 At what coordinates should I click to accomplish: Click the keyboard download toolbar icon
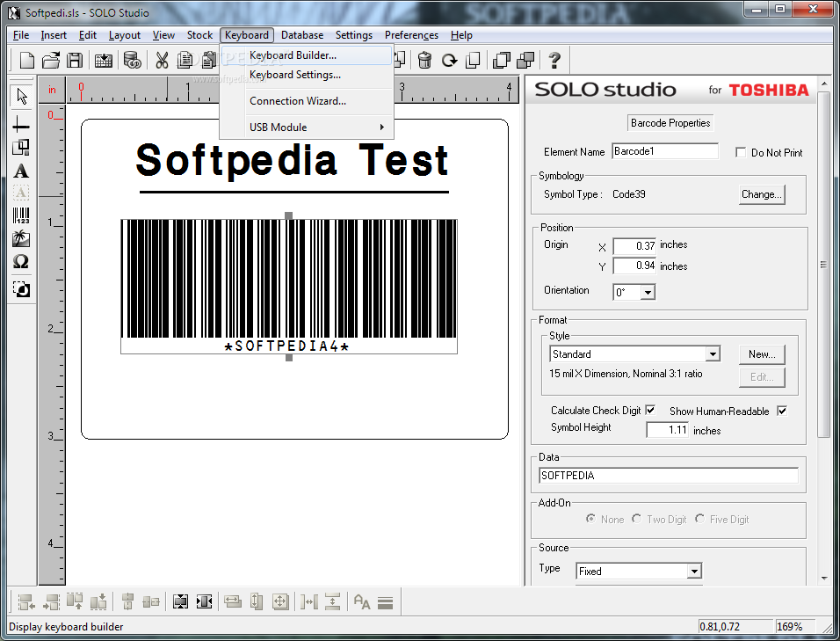104,60
